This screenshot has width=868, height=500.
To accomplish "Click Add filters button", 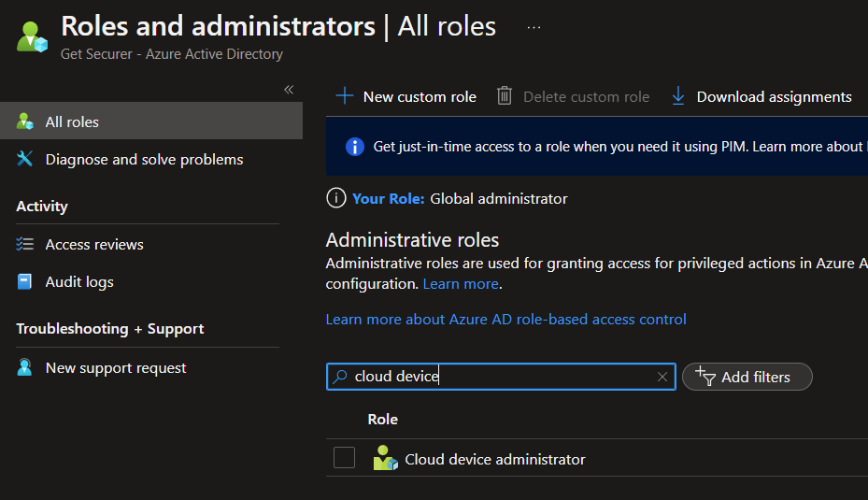I will coord(747,377).
